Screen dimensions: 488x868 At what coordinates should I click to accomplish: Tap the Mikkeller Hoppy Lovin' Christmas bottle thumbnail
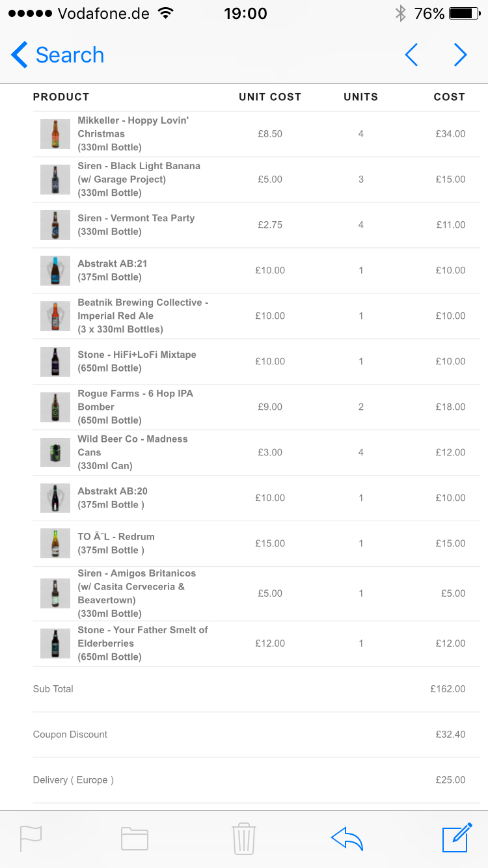(x=55, y=134)
